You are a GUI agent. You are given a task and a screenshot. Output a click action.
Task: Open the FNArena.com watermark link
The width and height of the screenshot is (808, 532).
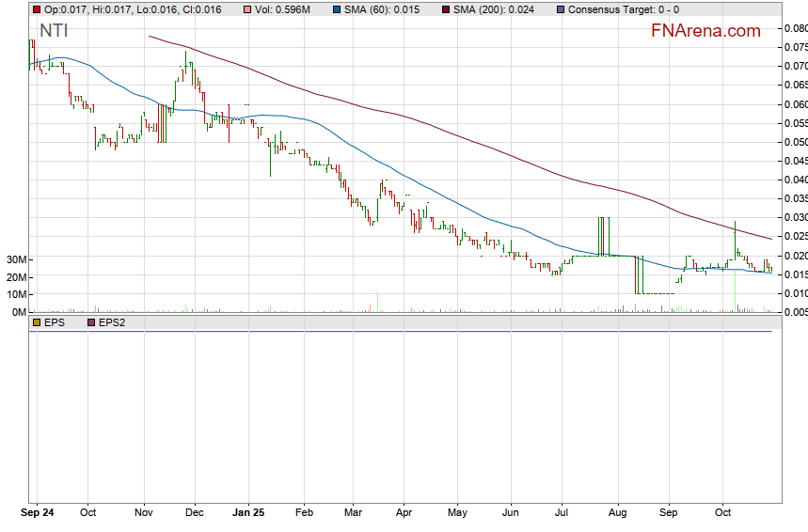click(x=705, y=31)
